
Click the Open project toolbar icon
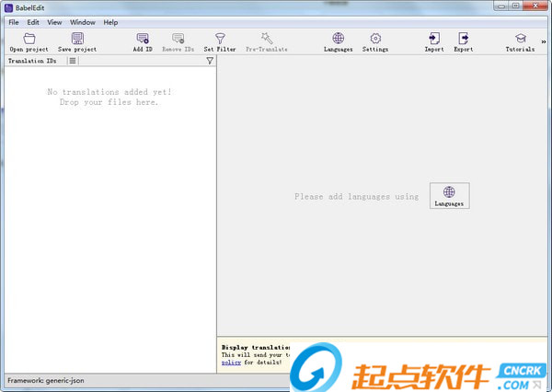[29, 39]
